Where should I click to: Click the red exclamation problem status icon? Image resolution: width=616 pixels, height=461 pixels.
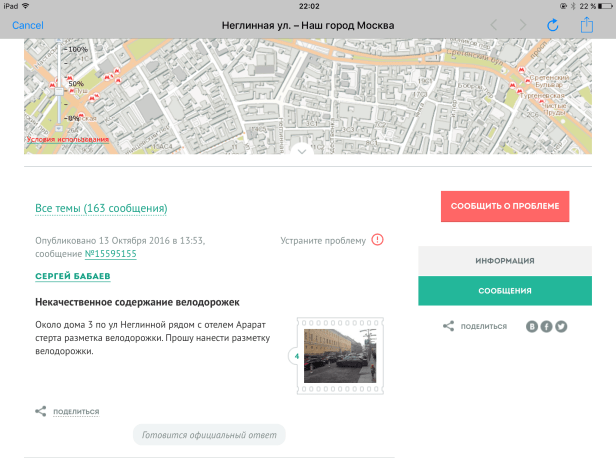377,240
